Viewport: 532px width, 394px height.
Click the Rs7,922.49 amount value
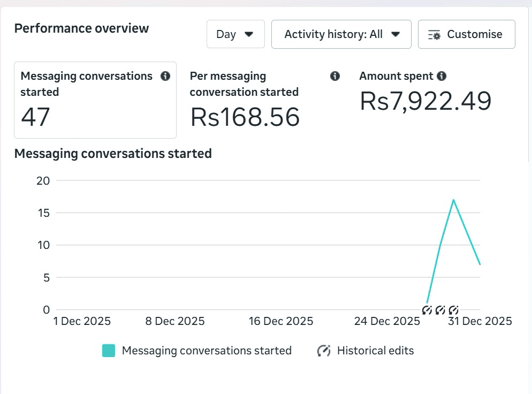pyautogui.click(x=425, y=101)
